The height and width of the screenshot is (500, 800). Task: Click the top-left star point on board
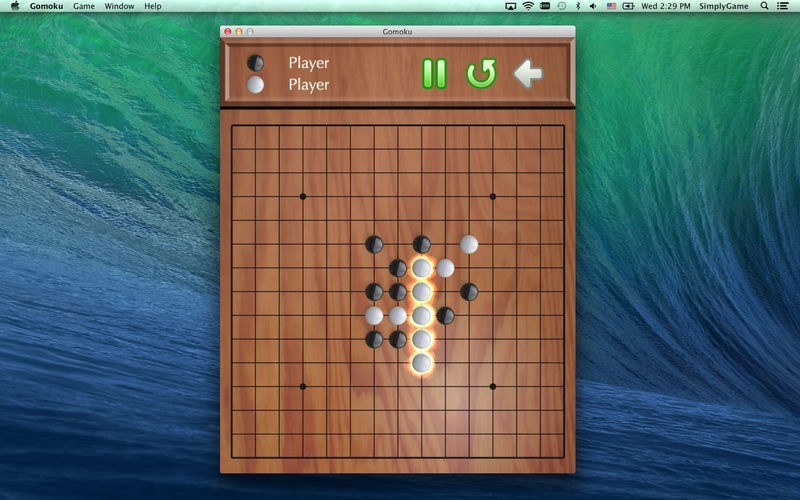(x=303, y=196)
